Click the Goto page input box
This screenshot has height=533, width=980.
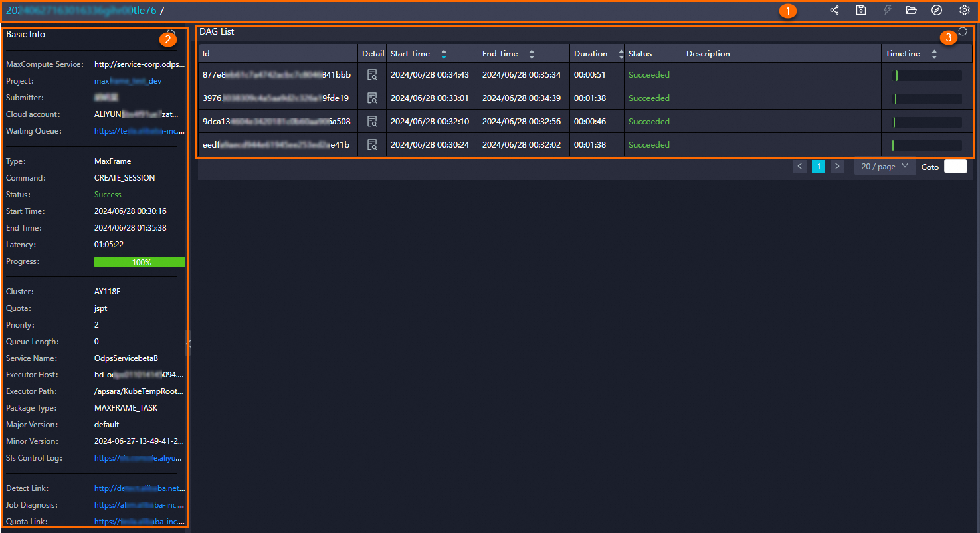click(955, 167)
